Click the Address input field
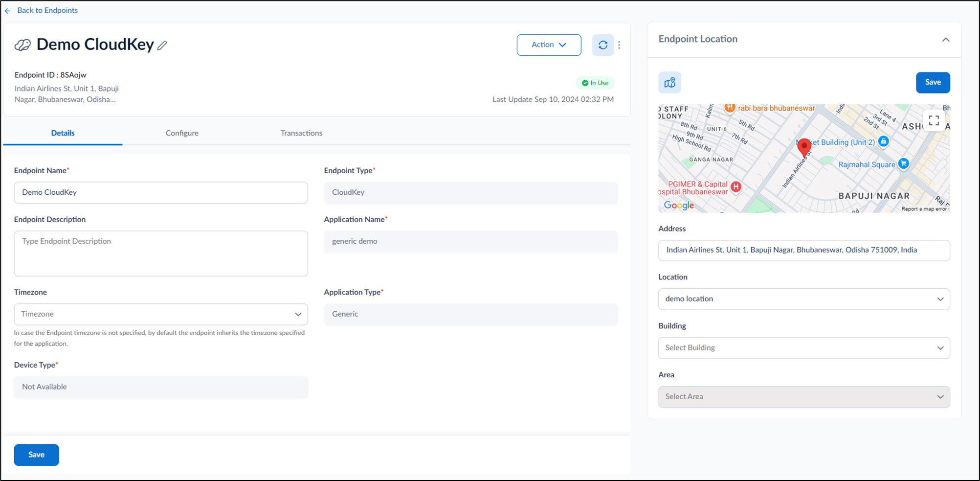Screen dimensions: 980x481 tap(804, 250)
